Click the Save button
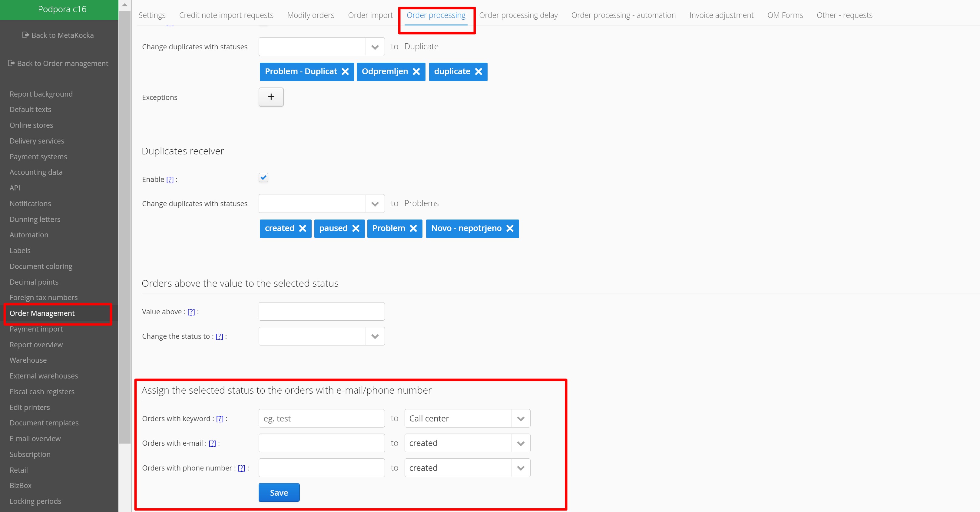 279,493
